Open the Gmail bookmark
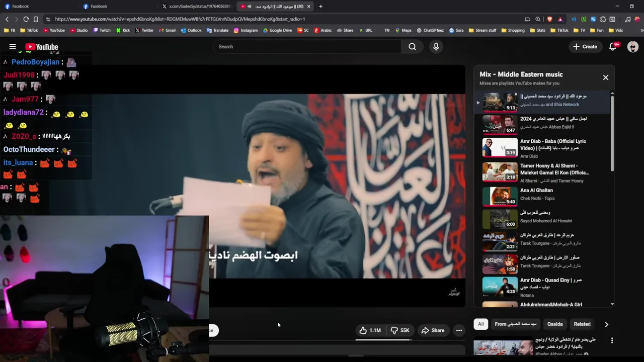The width and height of the screenshot is (644, 362). [x=167, y=30]
